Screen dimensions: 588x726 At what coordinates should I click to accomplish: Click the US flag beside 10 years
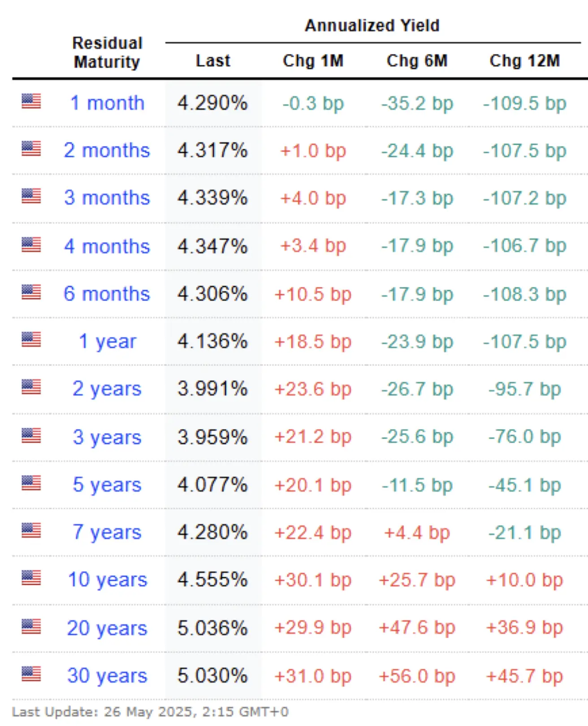(31, 578)
